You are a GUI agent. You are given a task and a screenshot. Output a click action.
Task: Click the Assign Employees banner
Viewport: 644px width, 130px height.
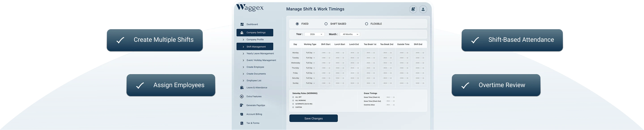(x=171, y=85)
